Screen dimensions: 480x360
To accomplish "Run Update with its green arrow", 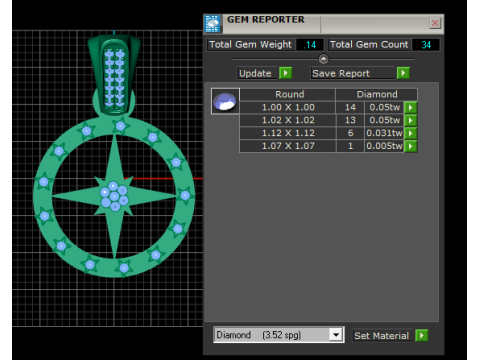I will tap(286, 73).
